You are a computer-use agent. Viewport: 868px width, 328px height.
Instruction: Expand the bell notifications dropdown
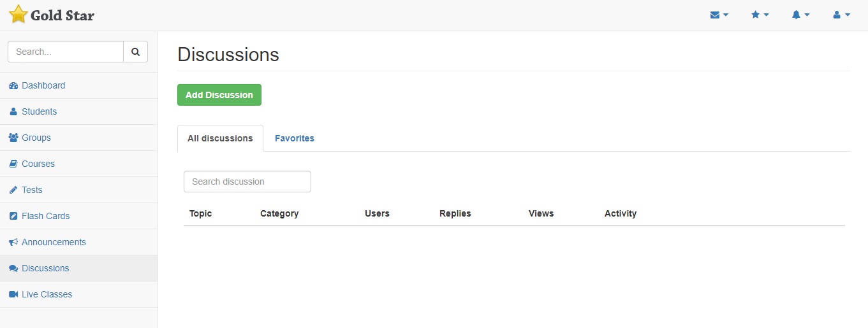click(800, 15)
